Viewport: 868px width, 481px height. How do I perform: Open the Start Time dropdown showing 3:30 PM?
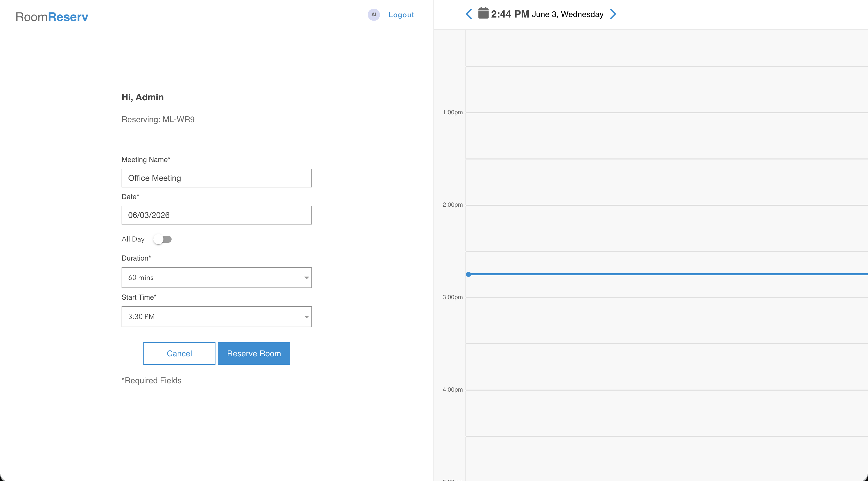point(217,316)
